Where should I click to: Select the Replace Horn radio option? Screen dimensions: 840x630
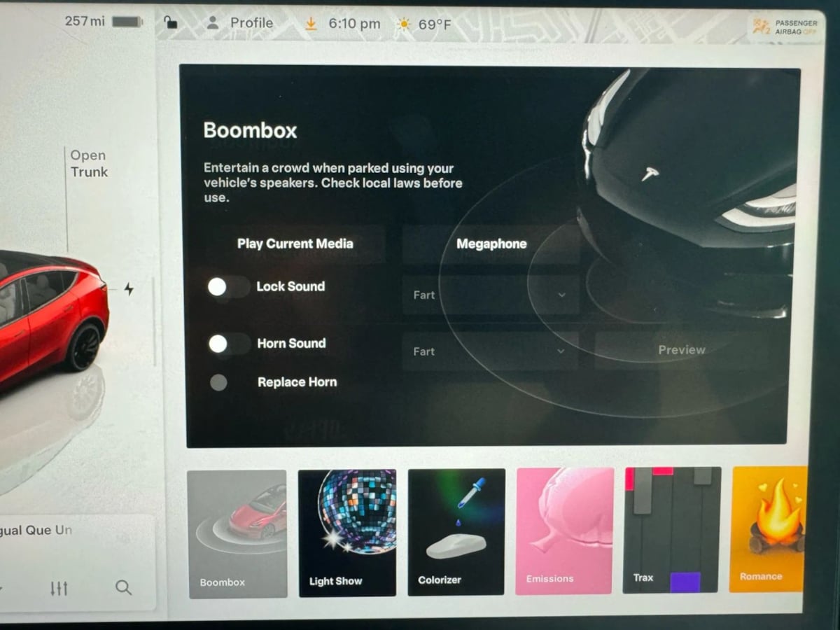click(x=218, y=382)
